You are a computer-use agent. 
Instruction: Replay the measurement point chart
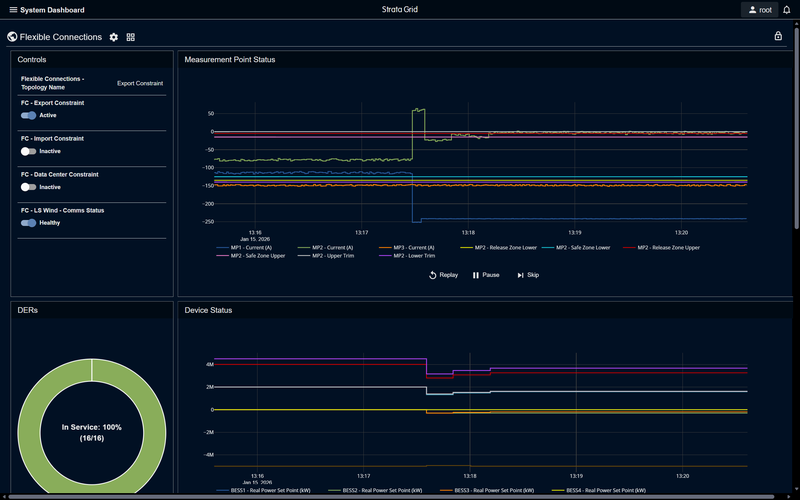pyautogui.click(x=443, y=275)
